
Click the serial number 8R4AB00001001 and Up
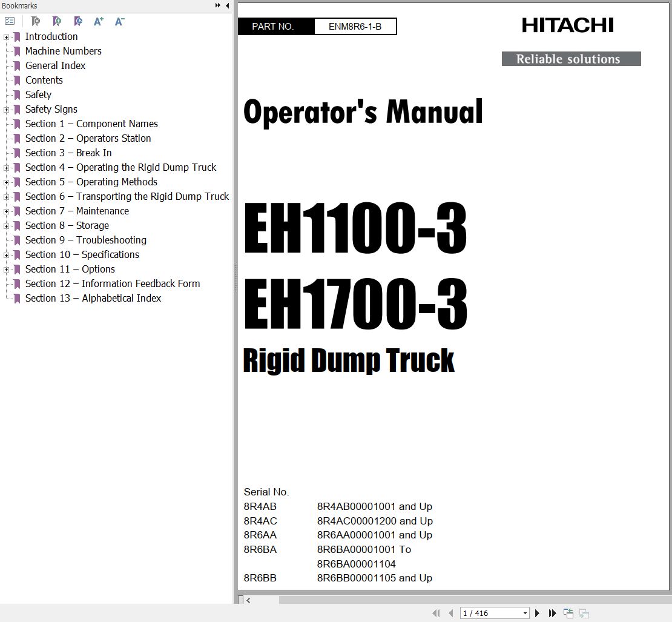click(375, 507)
